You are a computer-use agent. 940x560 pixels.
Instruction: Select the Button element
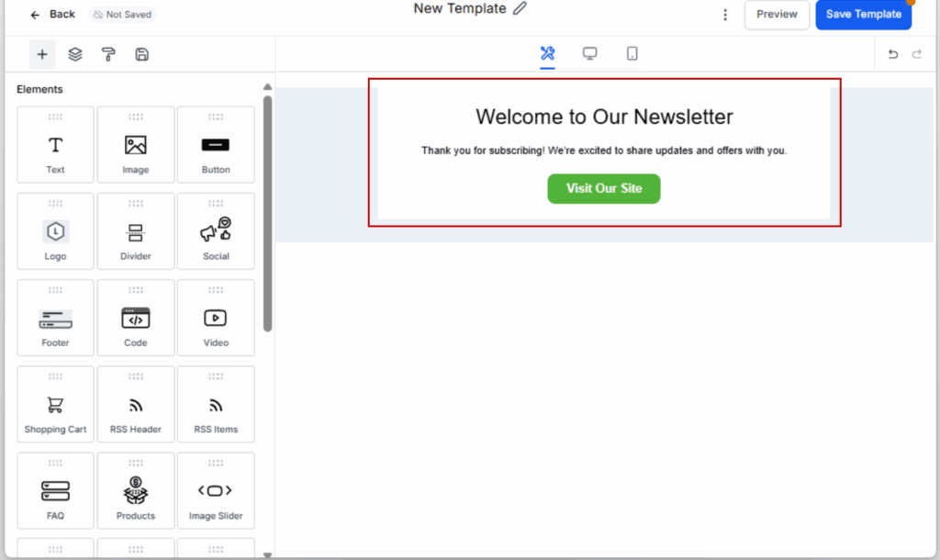(x=216, y=144)
